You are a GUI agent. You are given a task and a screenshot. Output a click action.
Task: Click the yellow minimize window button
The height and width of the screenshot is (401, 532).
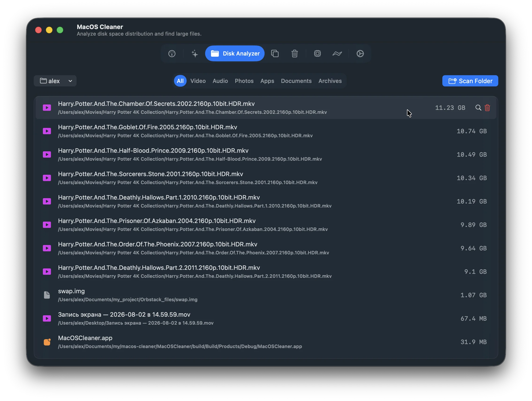(x=49, y=30)
